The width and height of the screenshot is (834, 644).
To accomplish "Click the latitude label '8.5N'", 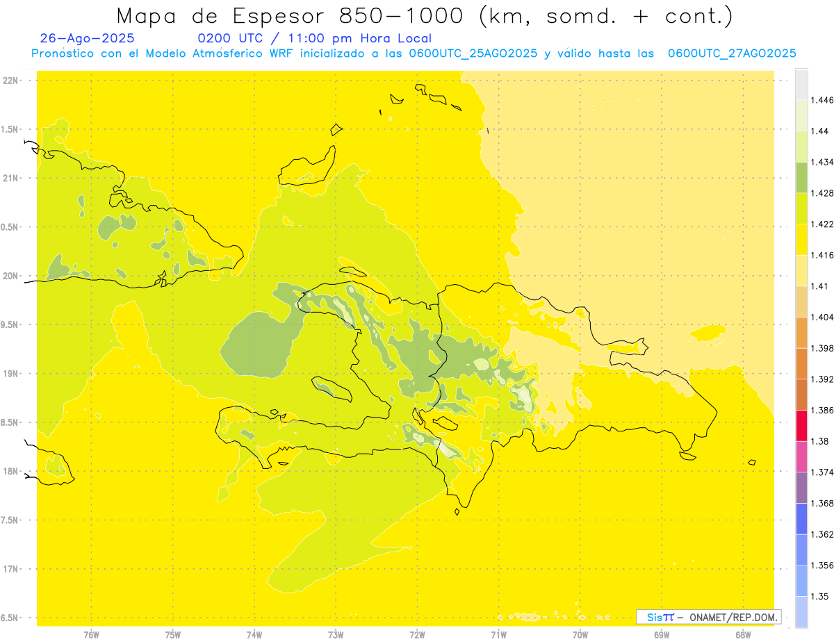I will 9,422.
